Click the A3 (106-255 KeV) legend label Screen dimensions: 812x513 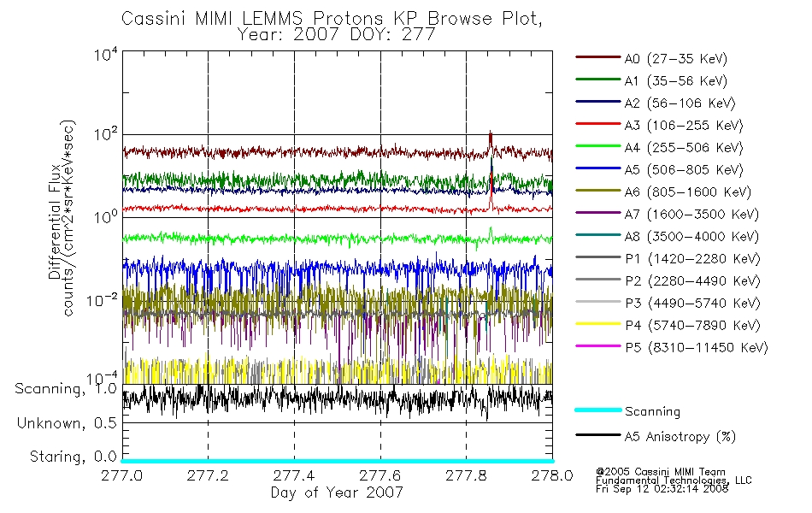(684, 126)
